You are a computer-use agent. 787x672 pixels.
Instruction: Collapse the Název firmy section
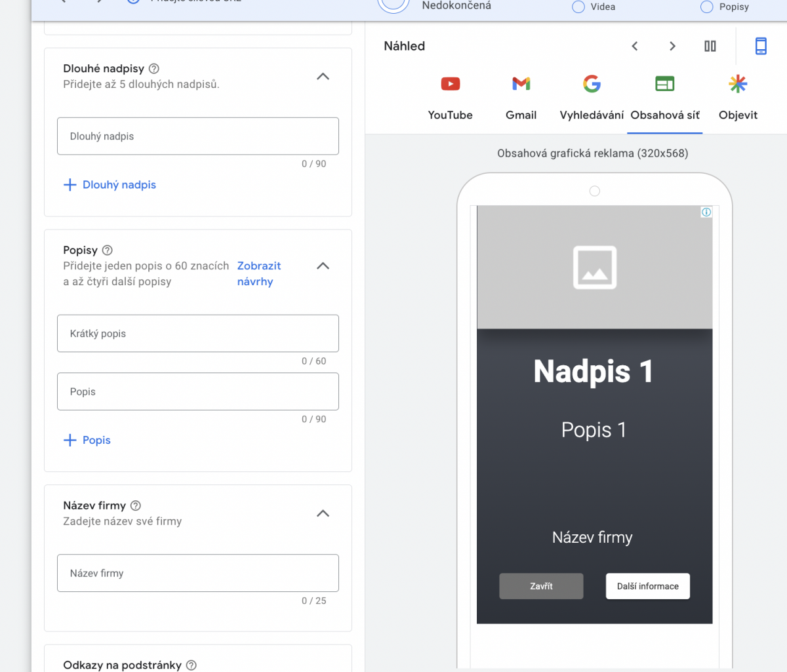point(323,513)
